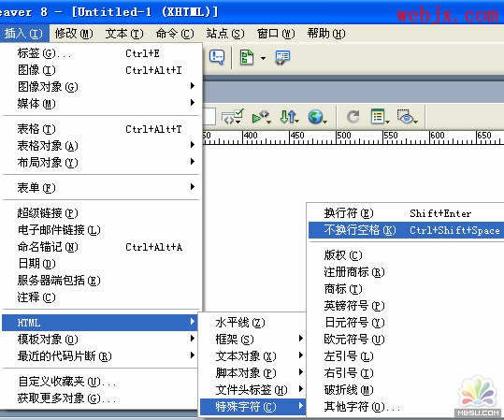Click the visual aids eye icon
This screenshot has width=504, height=420.
pos(407,116)
